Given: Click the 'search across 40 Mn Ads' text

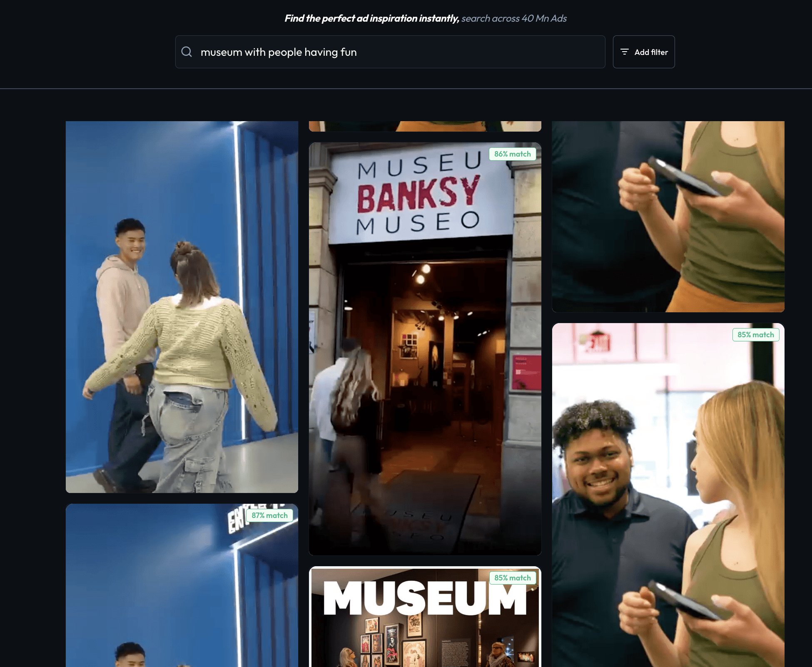Looking at the screenshot, I should (514, 18).
